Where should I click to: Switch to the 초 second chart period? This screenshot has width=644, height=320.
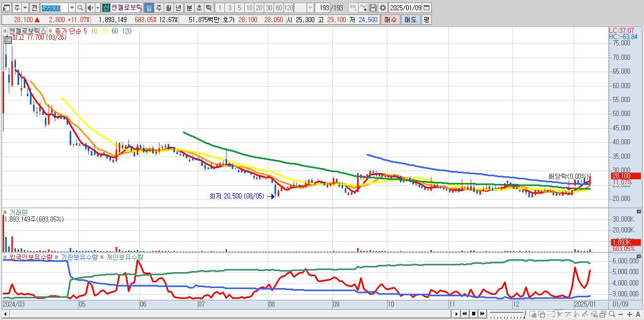[199, 8]
